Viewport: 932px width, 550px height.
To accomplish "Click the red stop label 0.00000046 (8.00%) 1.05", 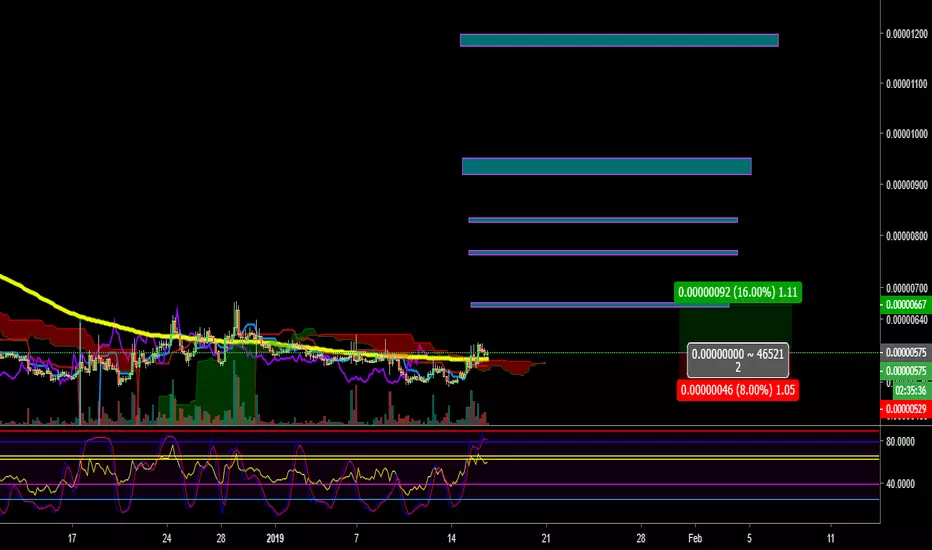I will click(737, 390).
